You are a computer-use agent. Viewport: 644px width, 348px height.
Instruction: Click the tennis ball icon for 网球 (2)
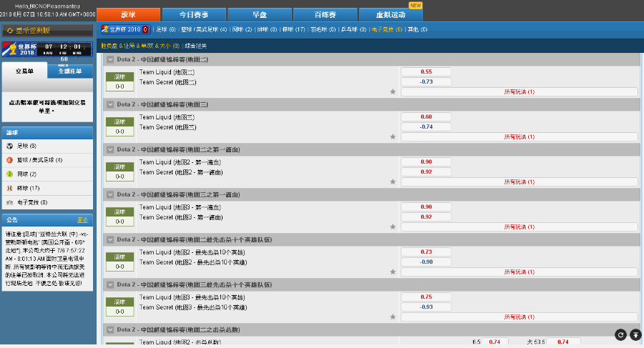[9, 174]
